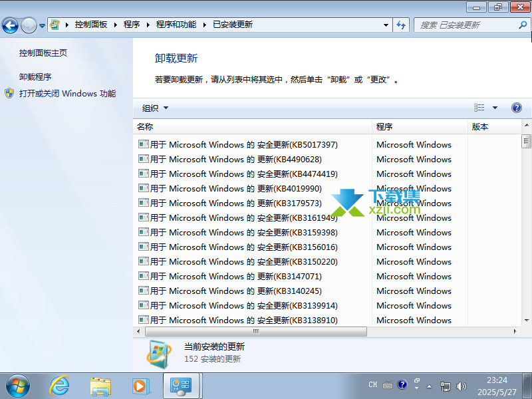Viewport: 532px width, 399px height.
Task: Launch Windows Media Player from taskbar
Action: [x=140, y=386]
